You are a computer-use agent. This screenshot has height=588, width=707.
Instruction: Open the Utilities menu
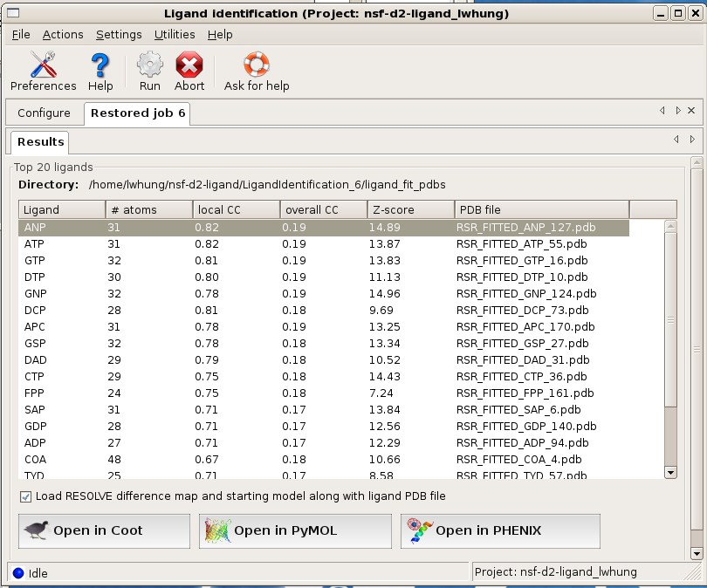[175, 35]
